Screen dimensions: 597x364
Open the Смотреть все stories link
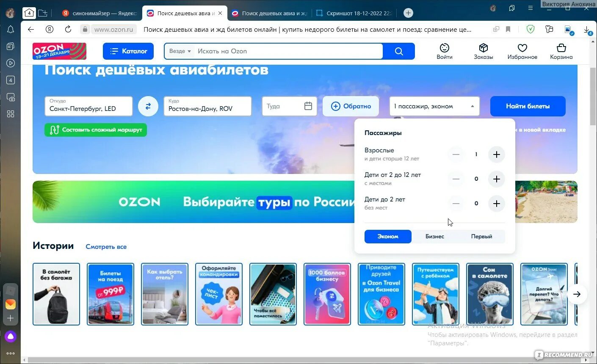tap(106, 247)
